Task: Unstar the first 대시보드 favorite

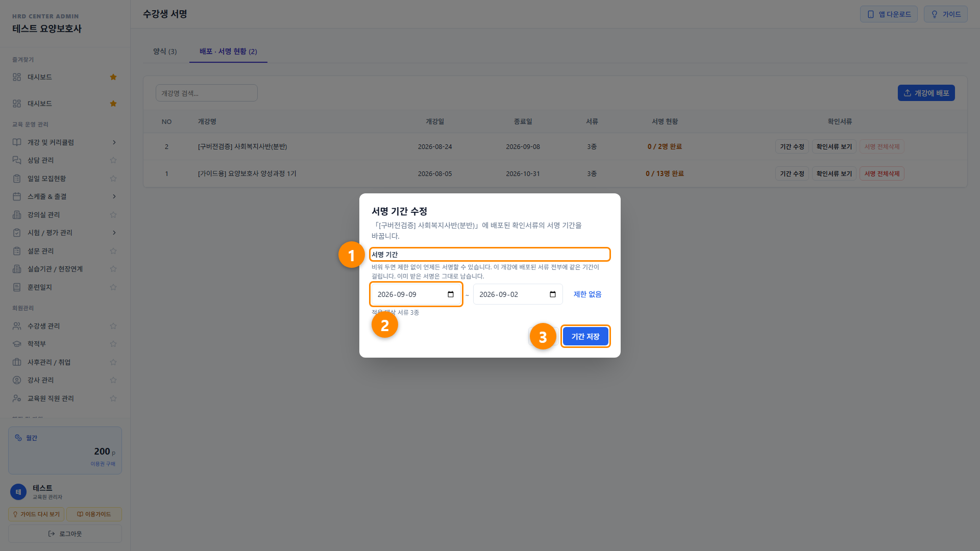Action: coord(113,77)
